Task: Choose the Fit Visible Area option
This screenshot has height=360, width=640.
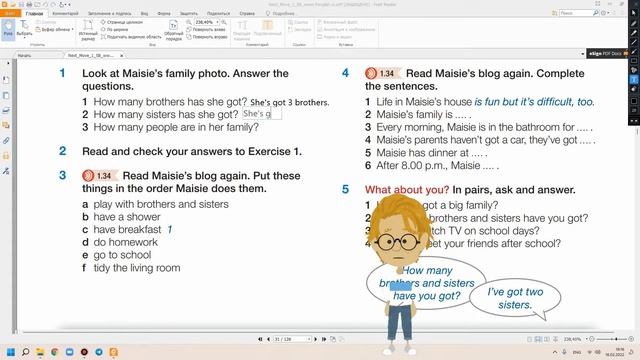Action: (131, 37)
